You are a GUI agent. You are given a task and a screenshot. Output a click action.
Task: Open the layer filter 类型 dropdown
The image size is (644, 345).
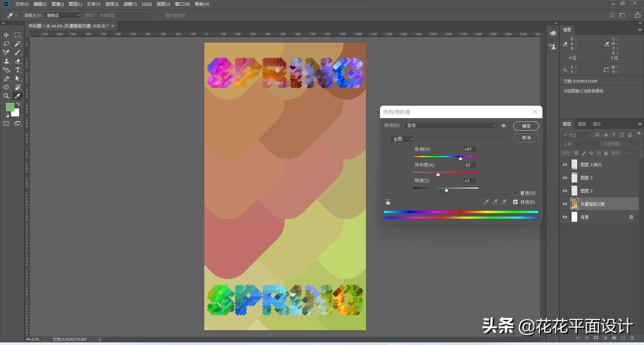(x=576, y=135)
